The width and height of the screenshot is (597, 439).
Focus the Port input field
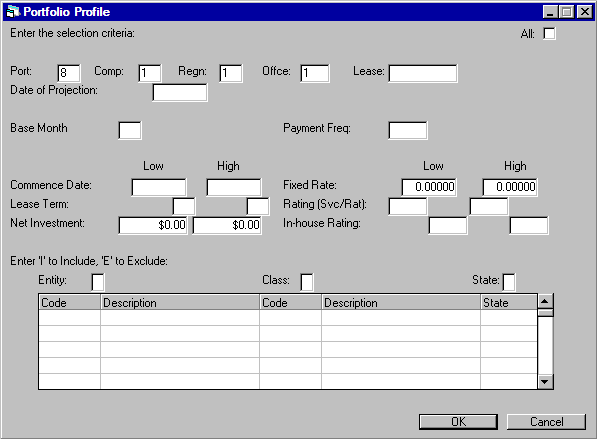click(x=69, y=73)
